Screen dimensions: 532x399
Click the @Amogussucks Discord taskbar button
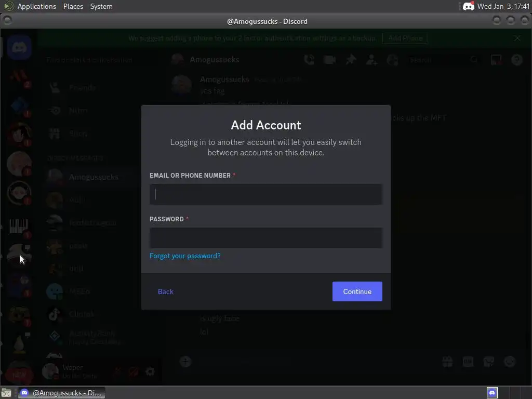pyautogui.click(x=62, y=393)
